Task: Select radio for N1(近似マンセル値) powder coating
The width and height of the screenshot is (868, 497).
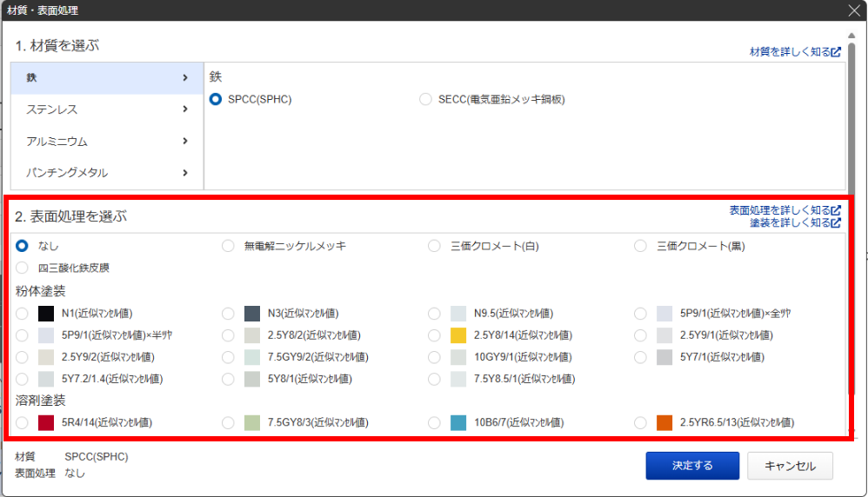Action: 22,314
